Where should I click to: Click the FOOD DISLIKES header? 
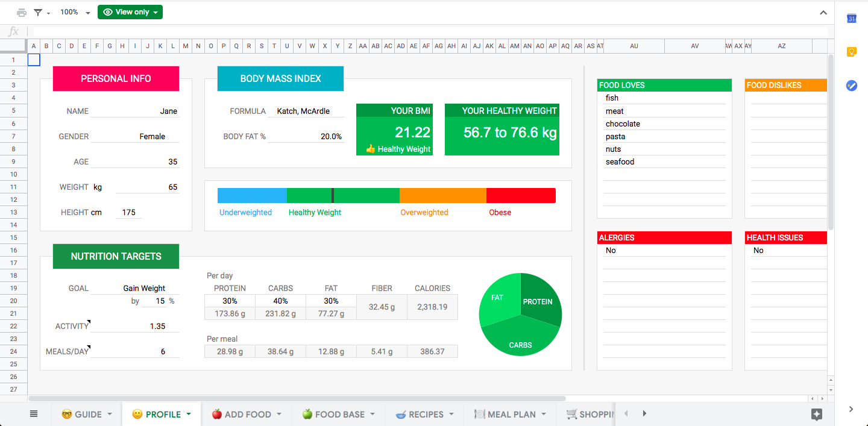(786, 85)
